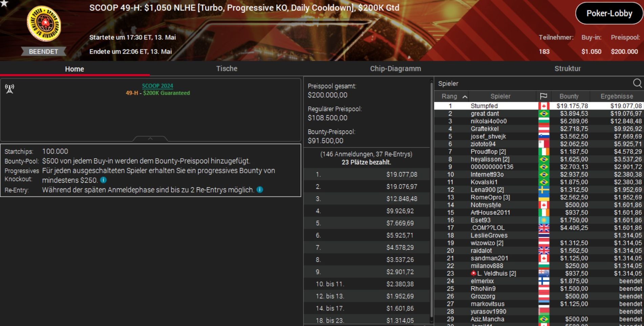
Task: Sort players by Rang column arrow
Action: coord(465,97)
